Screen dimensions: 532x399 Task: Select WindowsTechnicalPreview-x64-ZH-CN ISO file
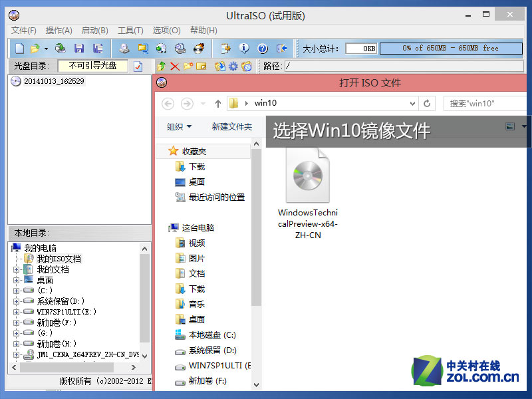coord(308,194)
